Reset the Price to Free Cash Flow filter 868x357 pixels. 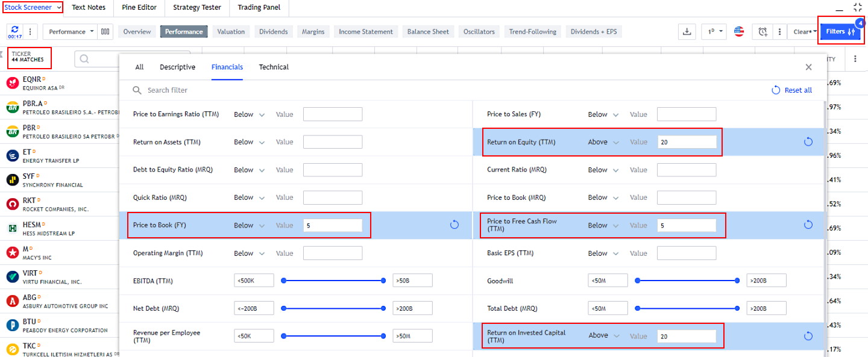(x=808, y=225)
